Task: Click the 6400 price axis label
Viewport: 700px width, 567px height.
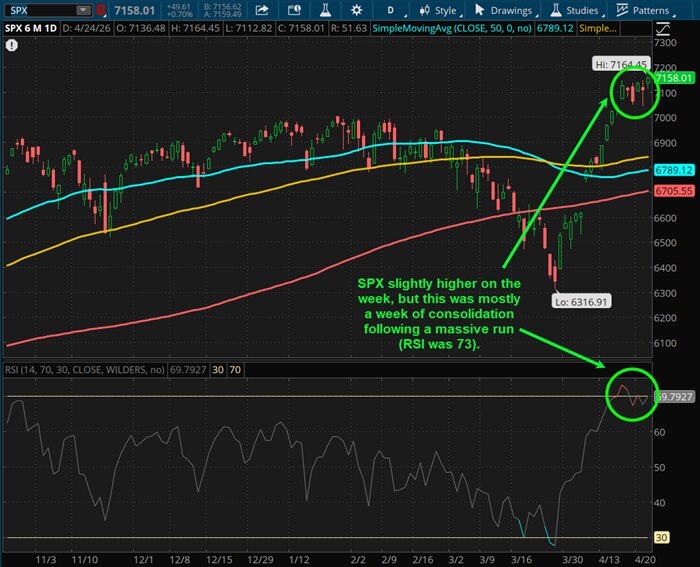Action: pos(665,268)
